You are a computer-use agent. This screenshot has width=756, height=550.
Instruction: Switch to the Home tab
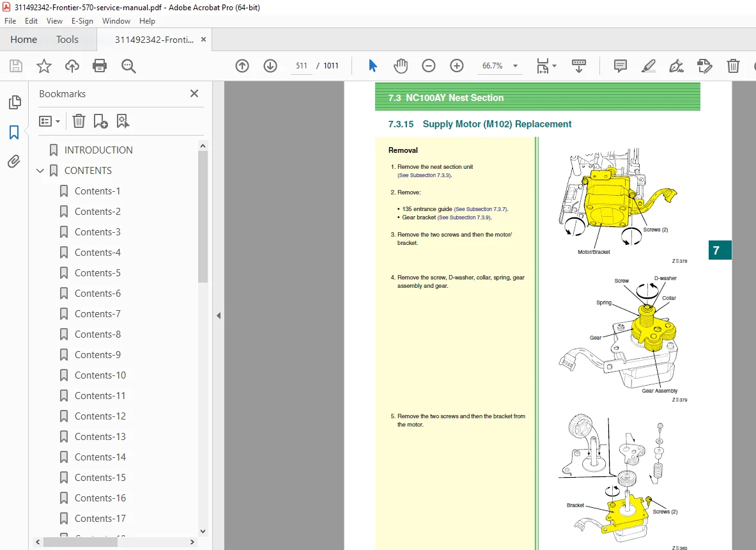24,40
